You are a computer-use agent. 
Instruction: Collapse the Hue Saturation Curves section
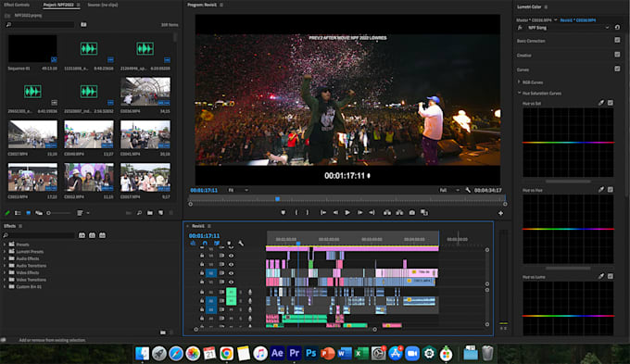(x=519, y=93)
